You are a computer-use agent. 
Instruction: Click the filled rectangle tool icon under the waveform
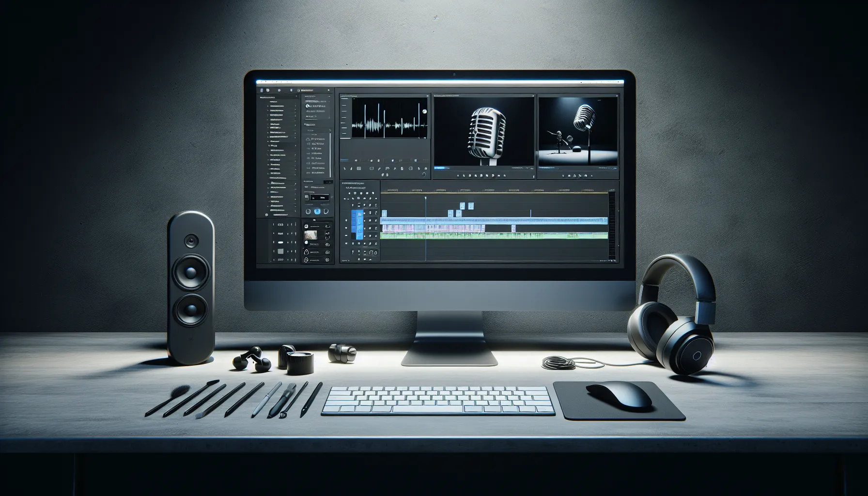[359, 169]
